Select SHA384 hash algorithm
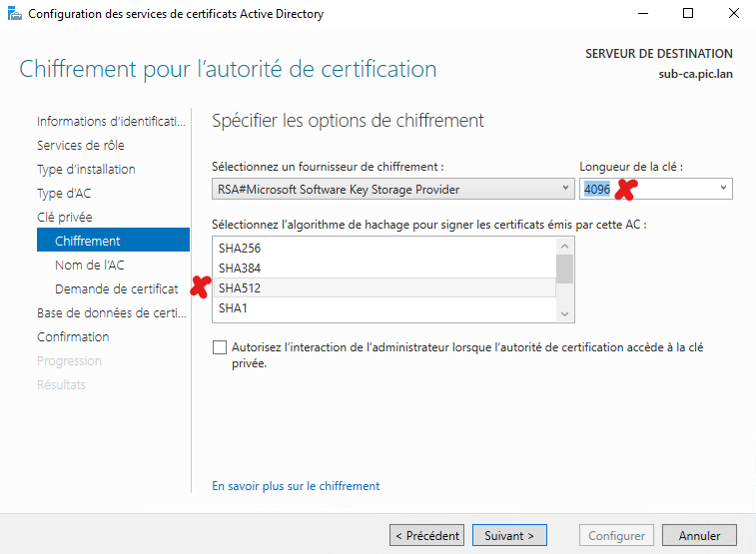This screenshot has width=756, height=554. click(x=240, y=268)
